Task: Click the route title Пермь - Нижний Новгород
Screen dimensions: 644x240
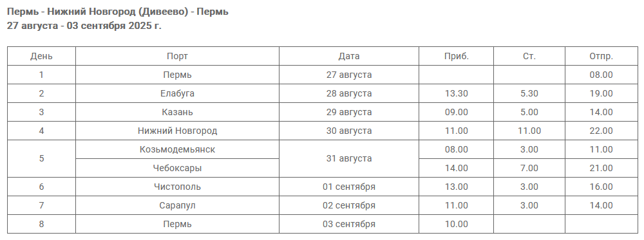Action: pyautogui.click(x=118, y=12)
